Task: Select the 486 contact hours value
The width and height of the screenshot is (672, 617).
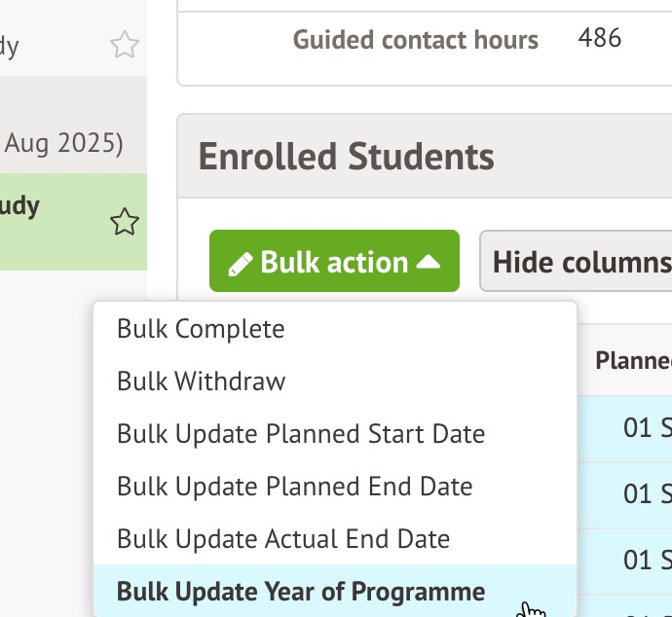Action: (599, 38)
